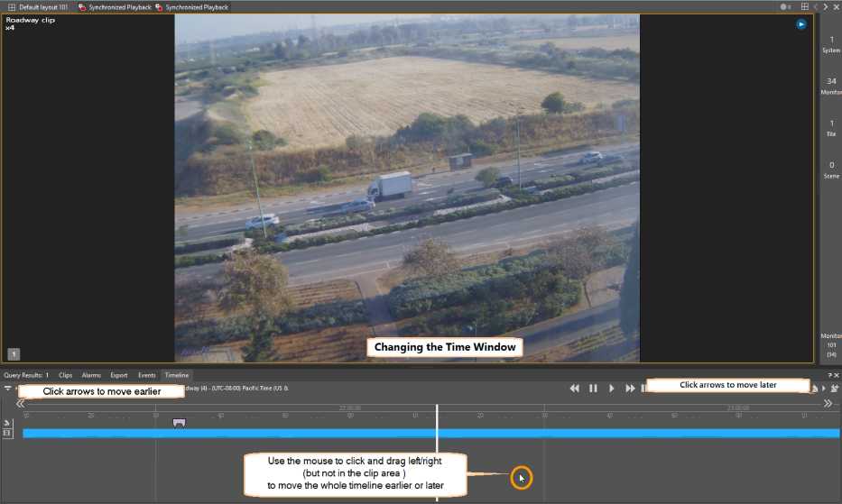Viewport: 842px width, 504px height.
Task: Click the blue playback indicator in video tile
Action: (x=800, y=24)
